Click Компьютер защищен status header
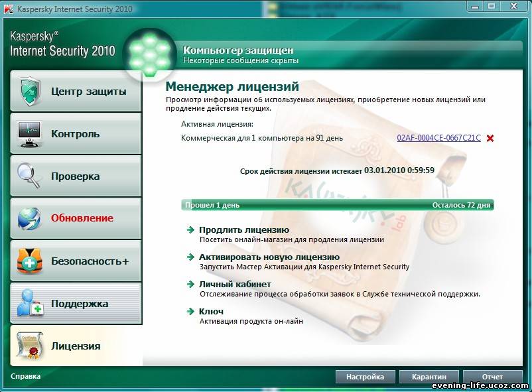The width and height of the screenshot is (532, 392). (238, 50)
